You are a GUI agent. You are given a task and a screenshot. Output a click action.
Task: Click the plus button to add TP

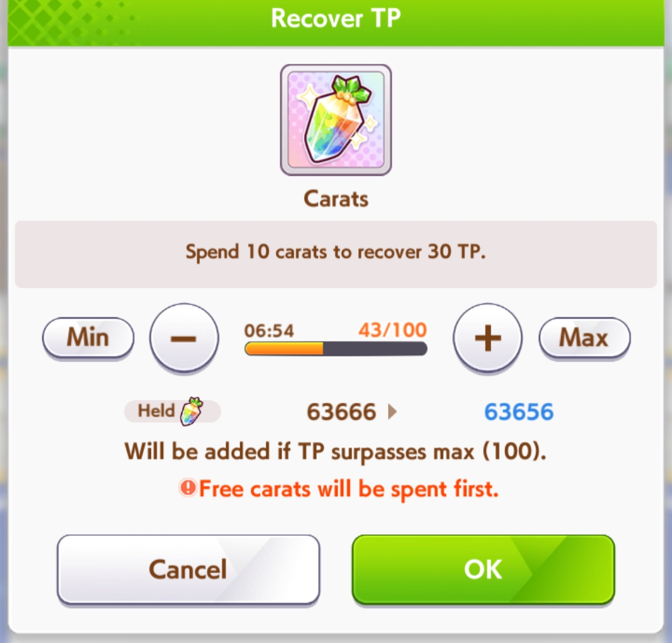(x=488, y=338)
